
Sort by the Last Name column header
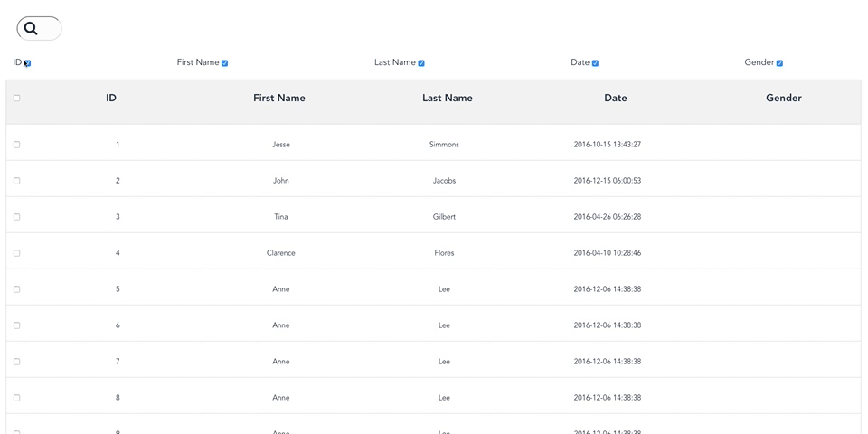pos(448,98)
